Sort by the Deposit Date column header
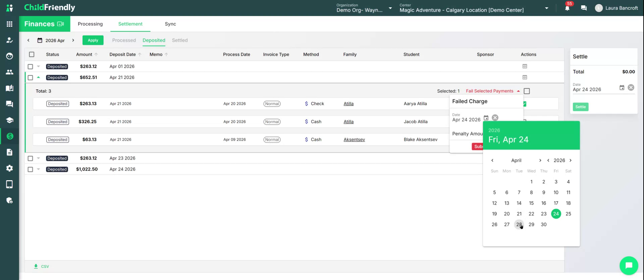 click(125, 54)
